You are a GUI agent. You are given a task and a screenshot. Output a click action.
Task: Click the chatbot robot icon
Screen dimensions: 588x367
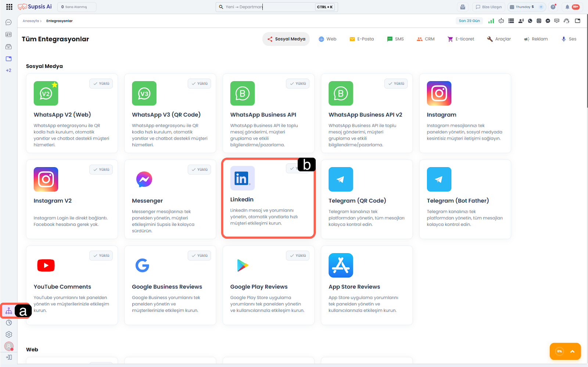click(501, 21)
